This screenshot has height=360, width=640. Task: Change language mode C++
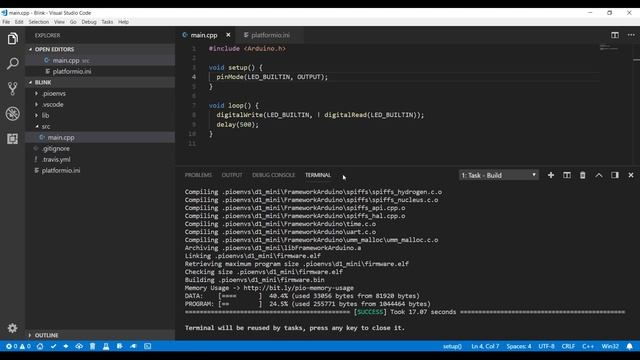[x=588, y=346]
